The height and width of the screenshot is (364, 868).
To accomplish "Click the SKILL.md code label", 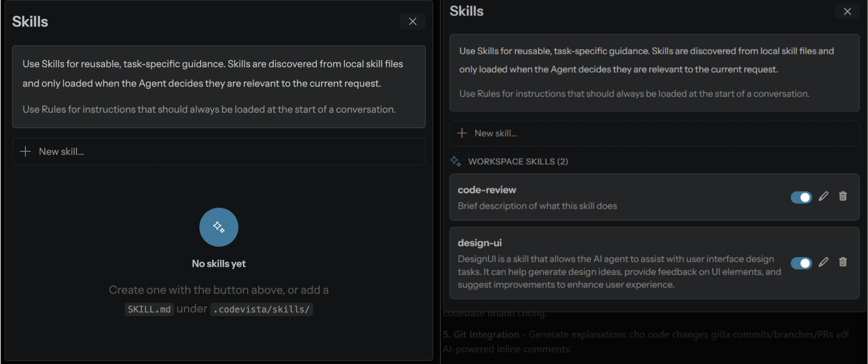I will (149, 309).
